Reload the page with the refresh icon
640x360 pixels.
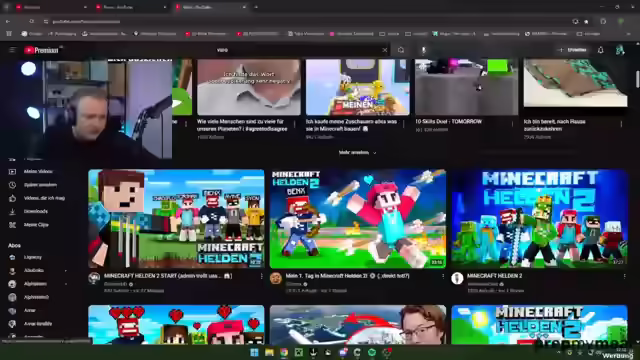(31, 21)
